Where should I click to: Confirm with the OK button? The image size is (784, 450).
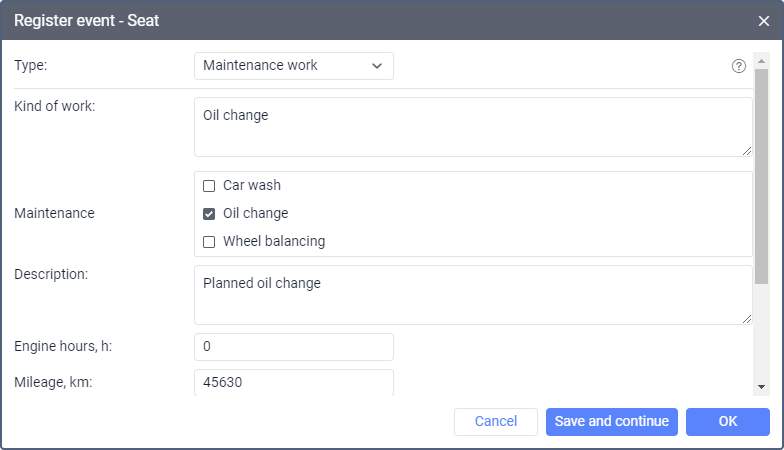click(727, 421)
